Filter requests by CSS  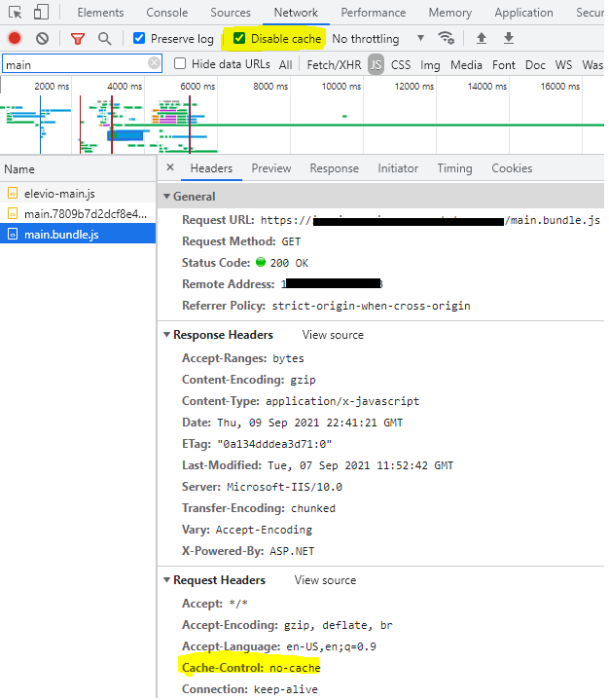click(x=401, y=64)
